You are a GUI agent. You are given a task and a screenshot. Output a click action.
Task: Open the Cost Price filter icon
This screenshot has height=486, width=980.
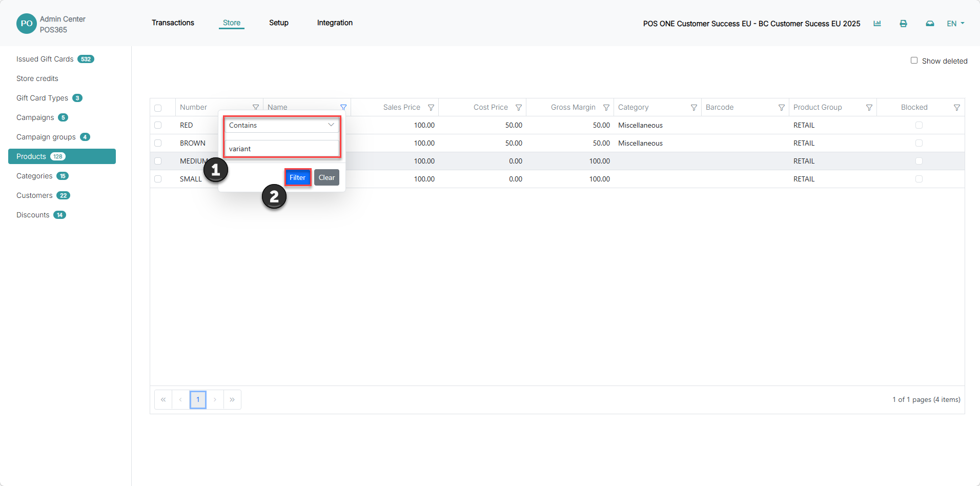(x=519, y=107)
